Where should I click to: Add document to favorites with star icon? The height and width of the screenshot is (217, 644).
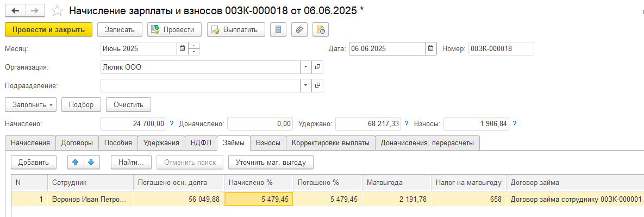(x=58, y=10)
